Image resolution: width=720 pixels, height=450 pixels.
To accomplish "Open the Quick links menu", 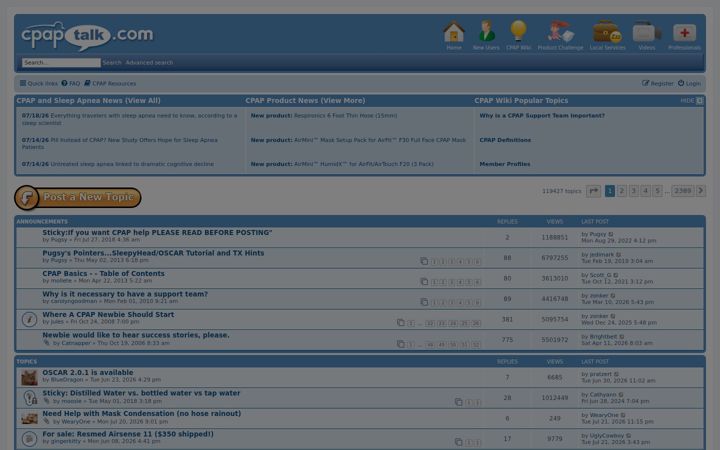I will click(x=39, y=83).
